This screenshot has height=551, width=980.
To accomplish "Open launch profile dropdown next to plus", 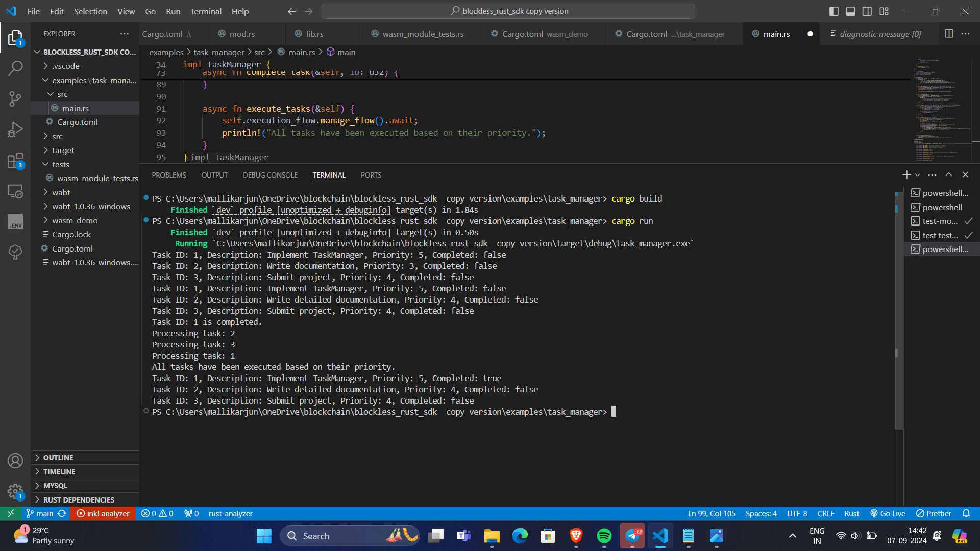I will tap(917, 174).
